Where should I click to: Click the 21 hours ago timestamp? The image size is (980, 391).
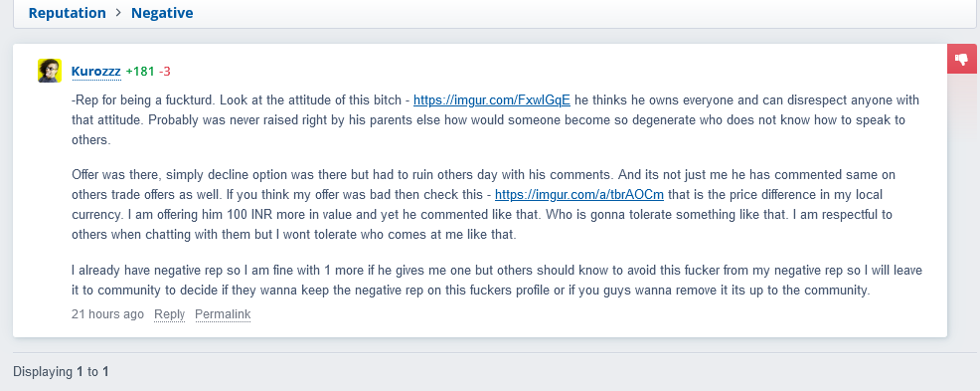coord(107,314)
